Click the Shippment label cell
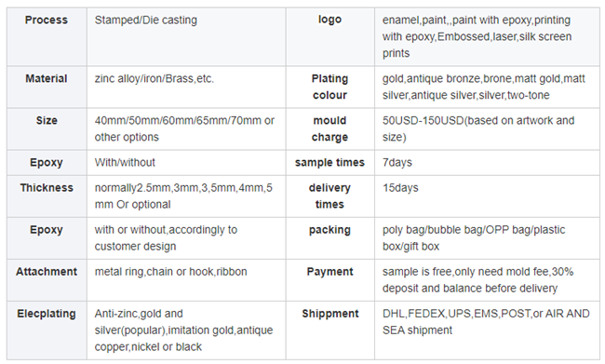Screen dimensions: 605x364 click(x=329, y=330)
